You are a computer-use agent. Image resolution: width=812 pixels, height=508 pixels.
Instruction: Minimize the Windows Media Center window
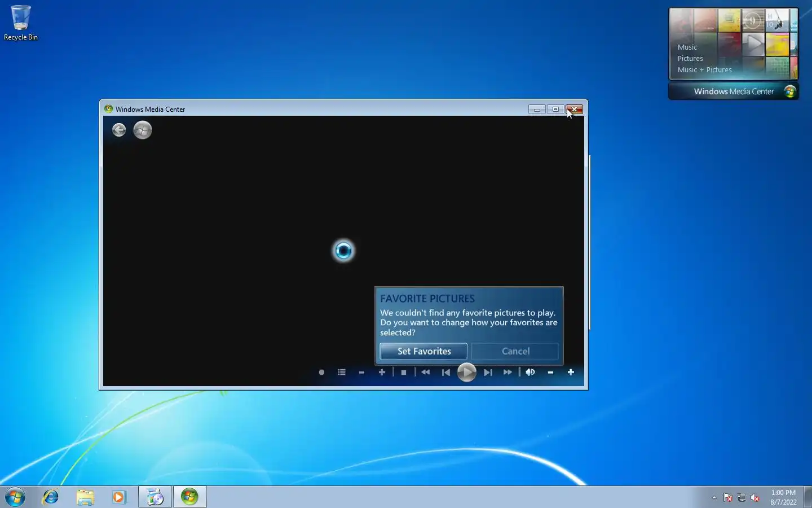(x=537, y=110)
